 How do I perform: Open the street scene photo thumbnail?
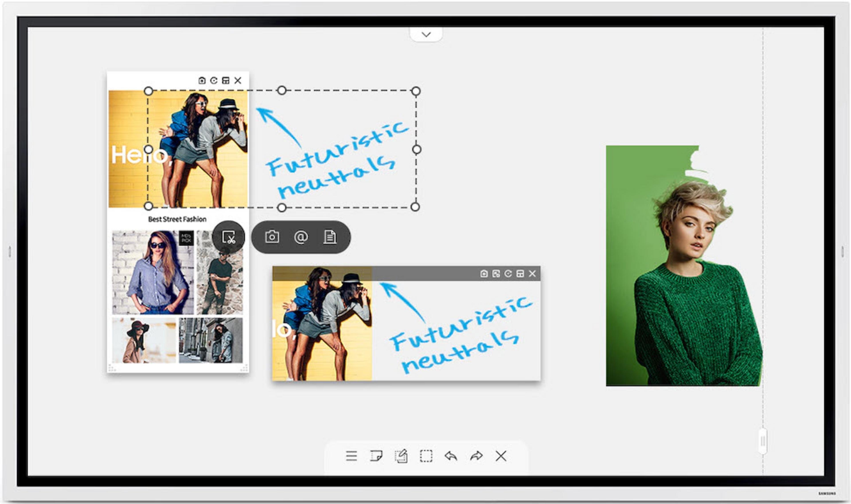(211, 340)
